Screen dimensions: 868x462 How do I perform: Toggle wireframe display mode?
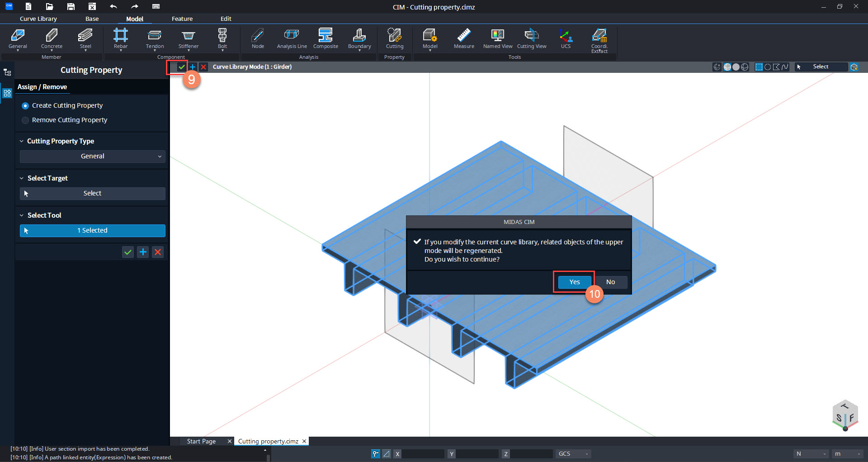coord(745,67)
